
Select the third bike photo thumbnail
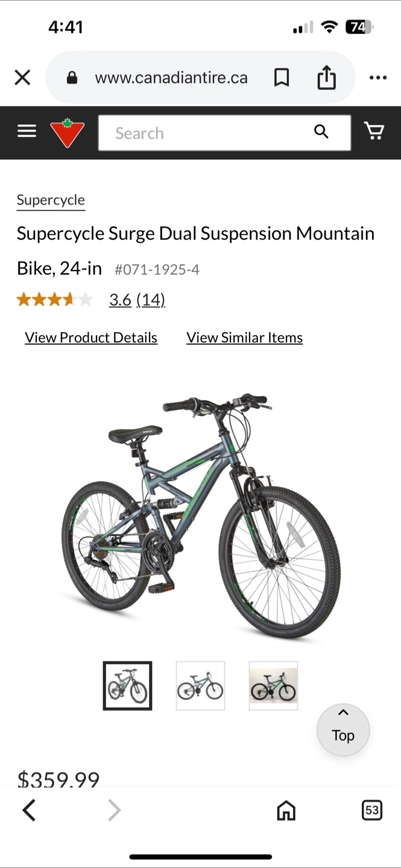pyautogui.click(x=273, y=686)
